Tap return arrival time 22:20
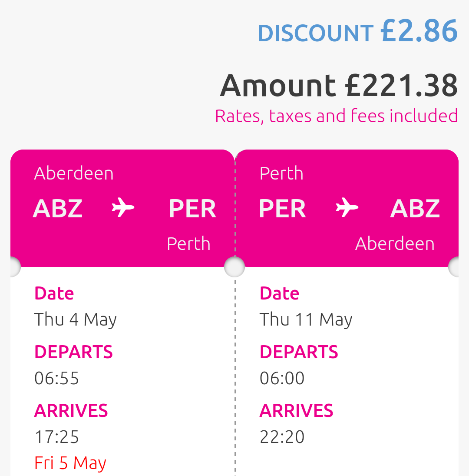The height and width of the screenshot is (476, 469). [282, 437]
